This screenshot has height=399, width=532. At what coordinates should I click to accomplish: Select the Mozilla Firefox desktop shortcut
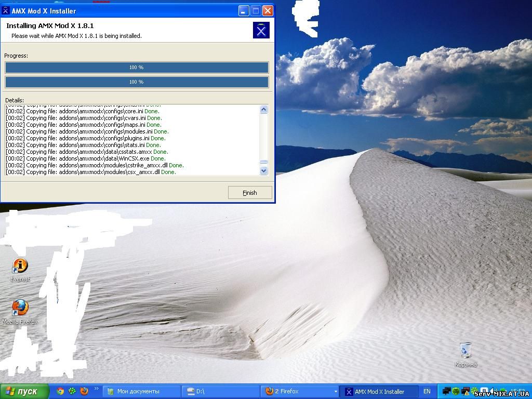coord(20,312)
